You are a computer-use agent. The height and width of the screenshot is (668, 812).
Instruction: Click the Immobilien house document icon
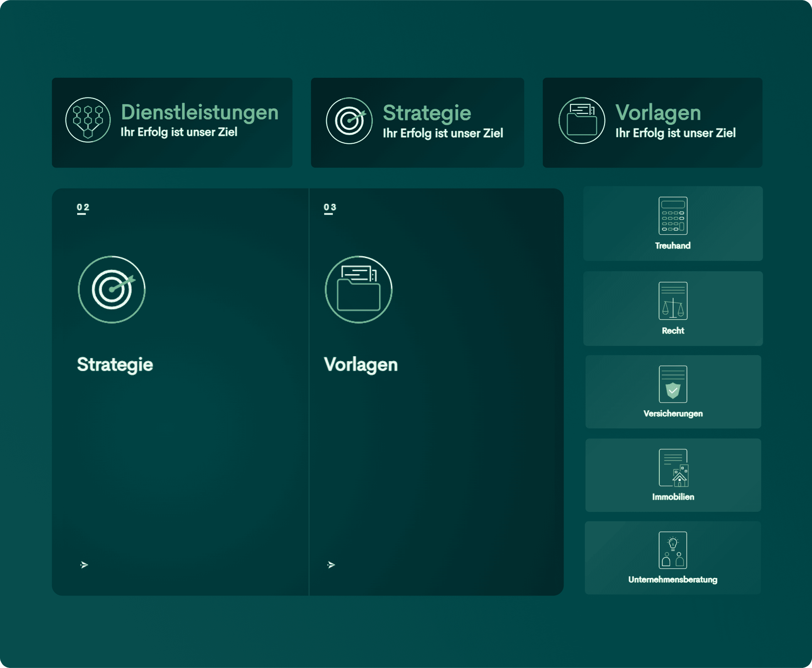[x=673, y=468]
